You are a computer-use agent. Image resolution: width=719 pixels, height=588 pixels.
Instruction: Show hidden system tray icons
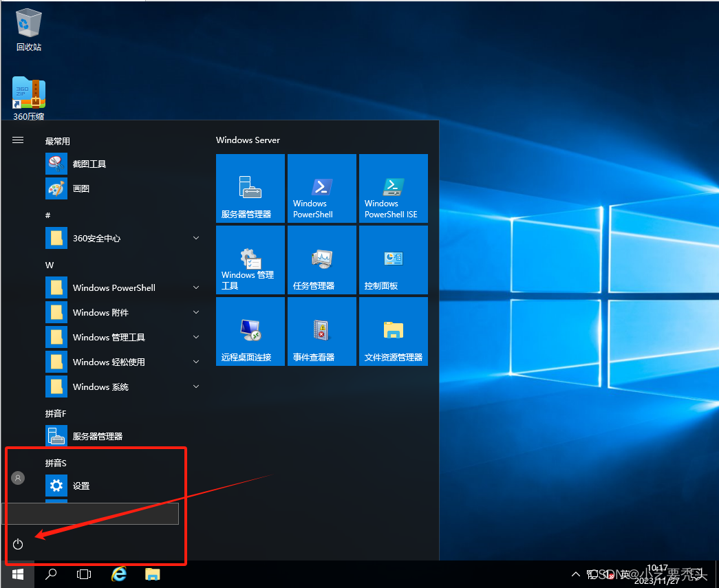[x=575, y=574]
